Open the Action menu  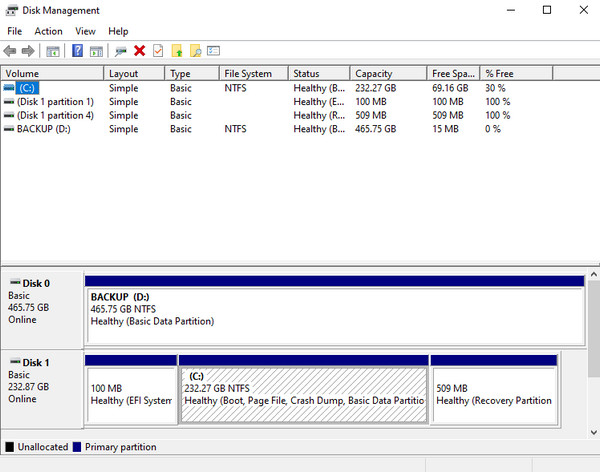pos(48,31)
